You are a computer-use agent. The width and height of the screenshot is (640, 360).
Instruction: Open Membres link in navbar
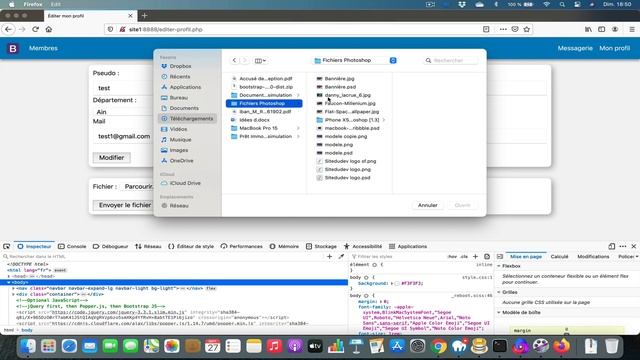click(x=43, y=48)
